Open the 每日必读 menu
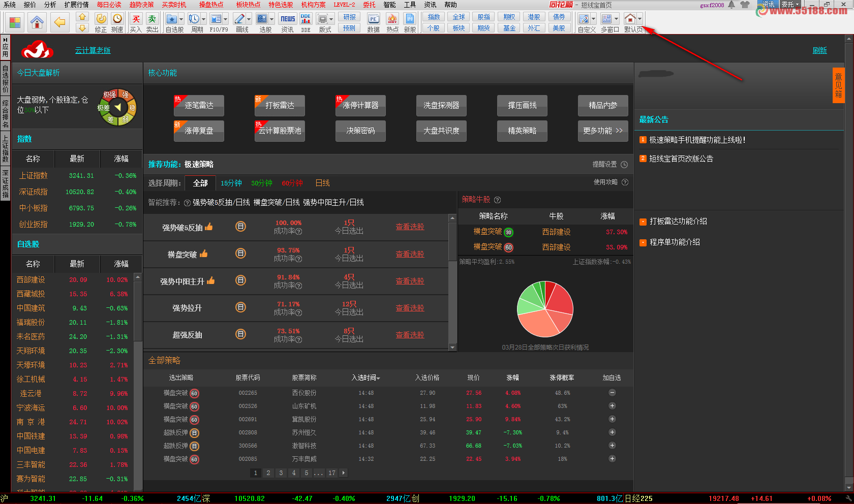This screenshot has height=504, width=854. (x=109, y=5)
